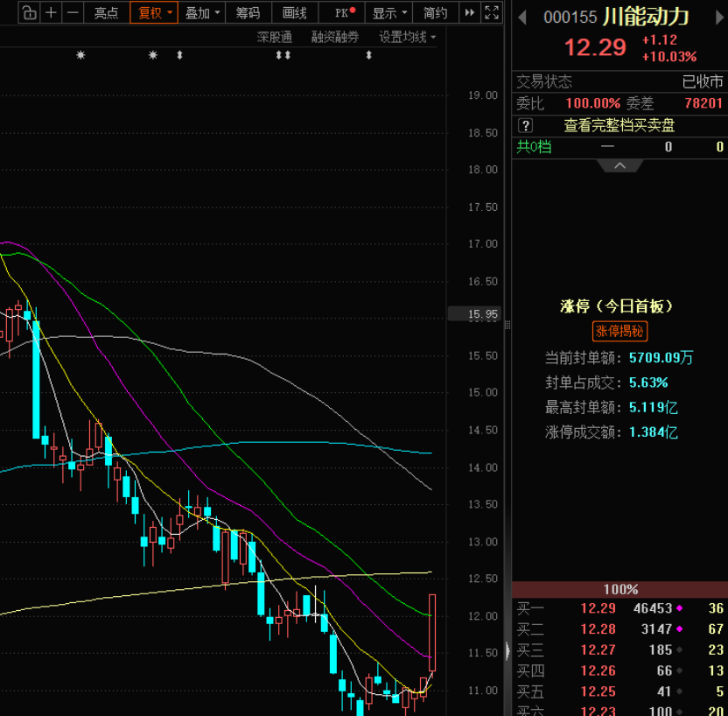Click 涨停（今日首板）heading
The height and width of the screenshot is (716, 728).
pyautogui.click(x=617, y=306)
